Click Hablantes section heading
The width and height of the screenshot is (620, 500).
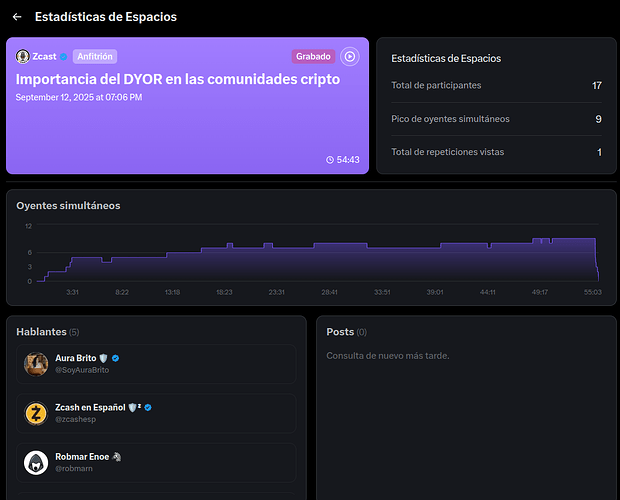[41, 332]
